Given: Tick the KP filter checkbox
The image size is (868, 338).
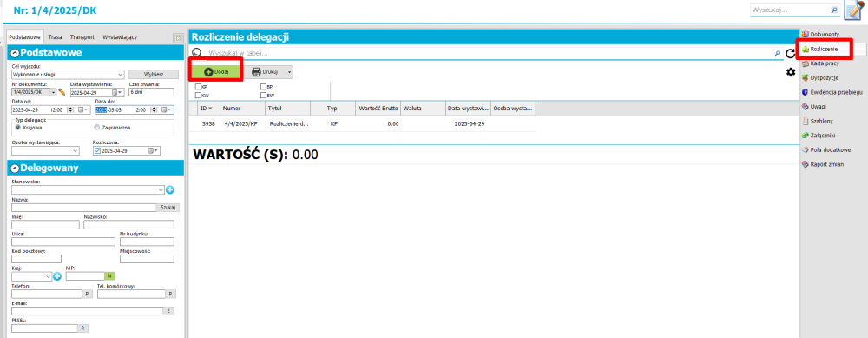Looking at the screenshot, I should (198, 87).
